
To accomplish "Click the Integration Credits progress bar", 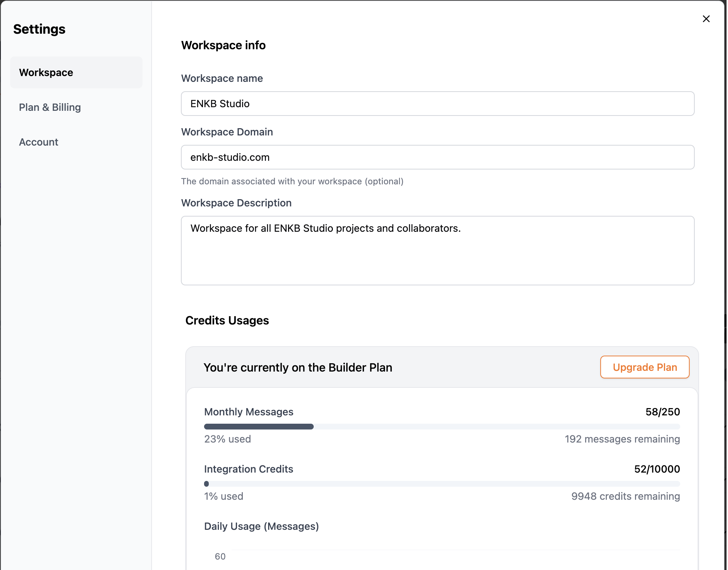I will 442,484.
